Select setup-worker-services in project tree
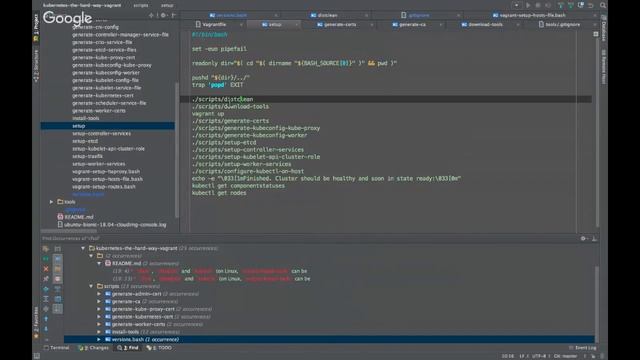Screen dimensions: 640x360 coord(98,164)
